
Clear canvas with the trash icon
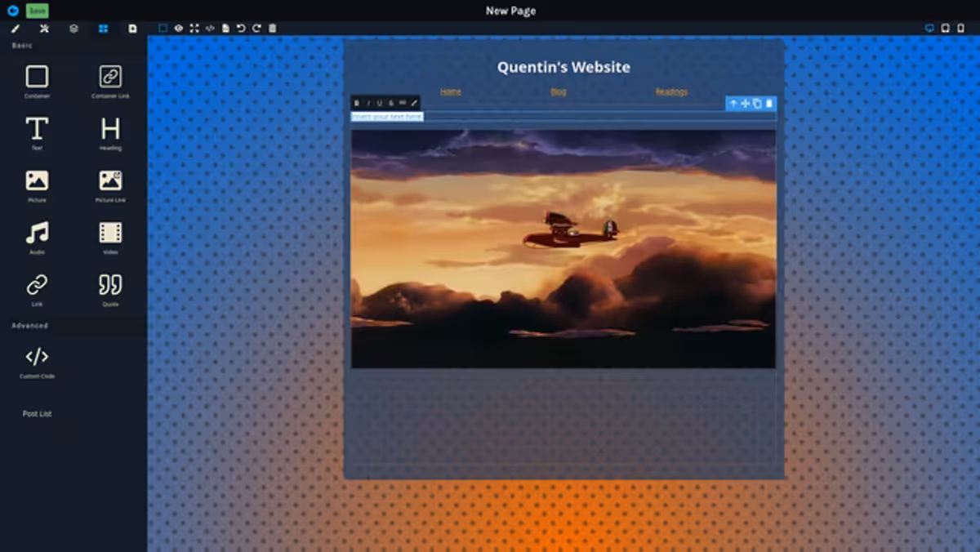[x=273, y=29]
